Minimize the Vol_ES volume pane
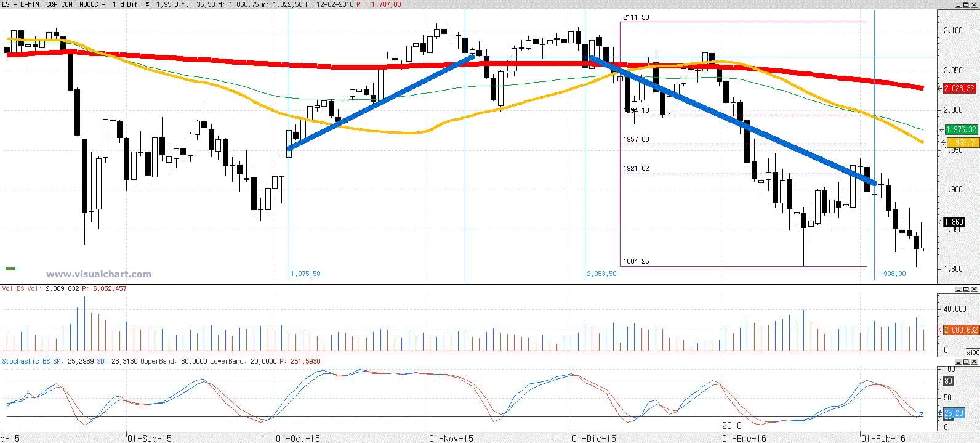The width and height of the screenshot is (980, 443). 958,289
